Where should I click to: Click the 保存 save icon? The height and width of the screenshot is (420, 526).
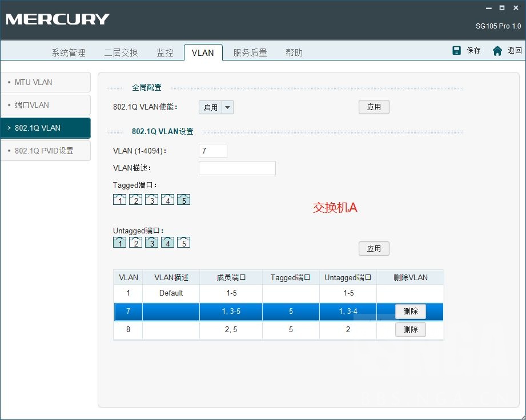pyautogui.click(x=457, y=50)
